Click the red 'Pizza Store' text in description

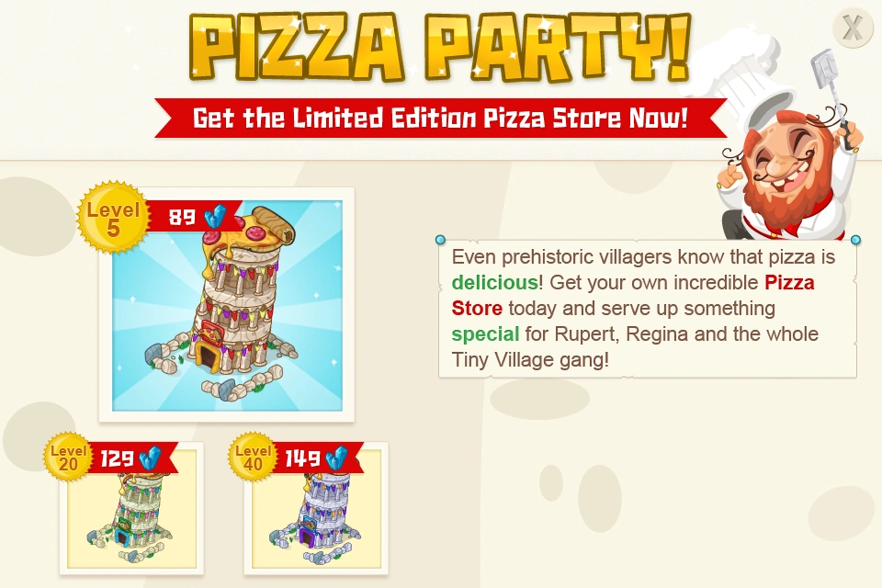[633, 295]
